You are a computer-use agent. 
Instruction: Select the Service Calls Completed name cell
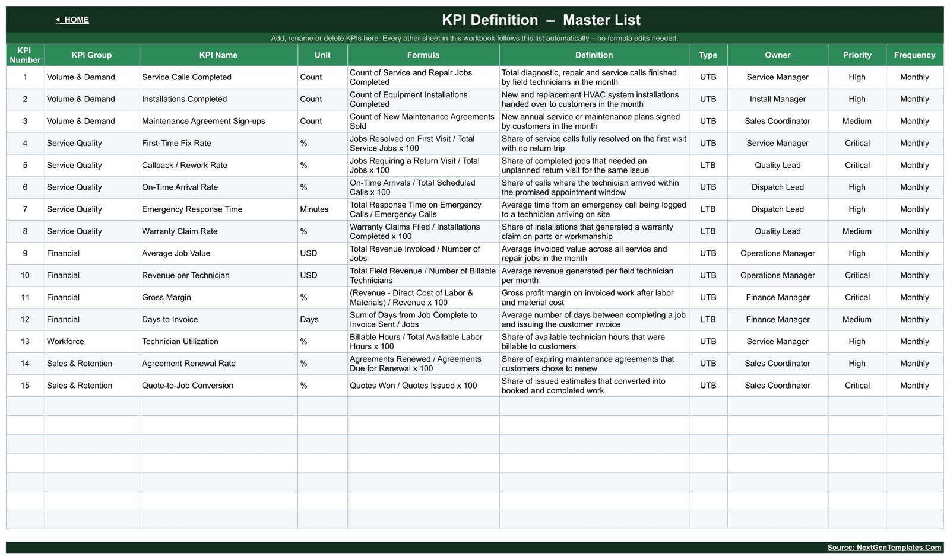click(218, 77)
